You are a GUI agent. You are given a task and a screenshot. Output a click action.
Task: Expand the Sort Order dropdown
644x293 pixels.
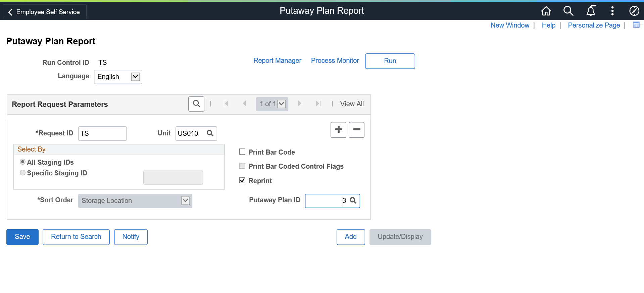point(185,201)
